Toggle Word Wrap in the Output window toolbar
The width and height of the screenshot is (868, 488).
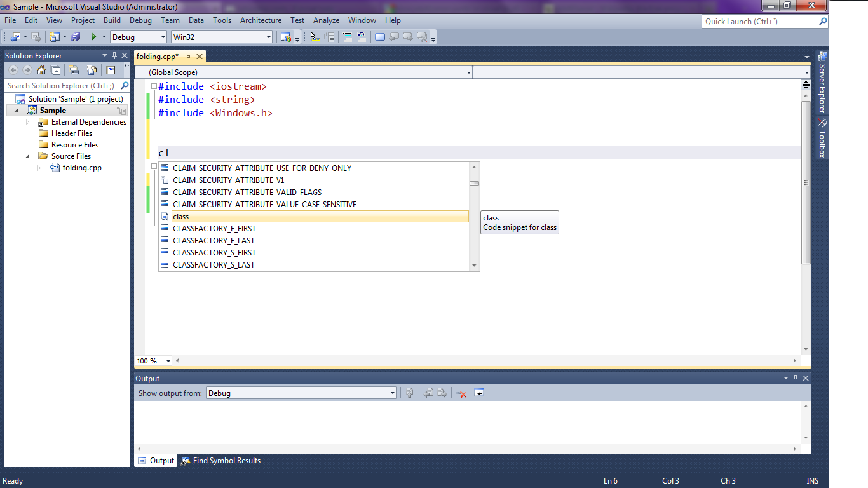pos(480,393)
